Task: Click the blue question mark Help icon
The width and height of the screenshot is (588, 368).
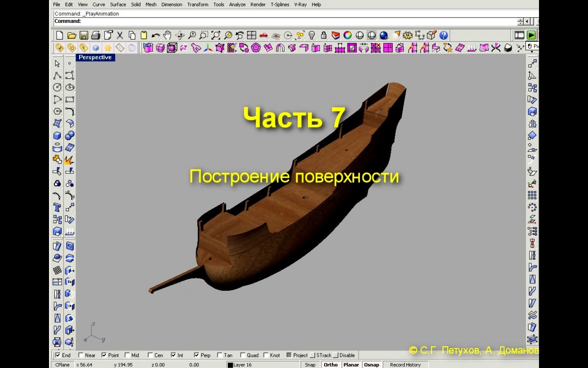Action: click(x=444, y=36)
